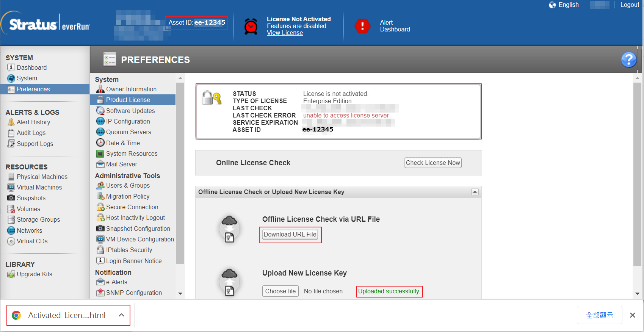Click the 'unable to access license server' error text

(346, 116)
